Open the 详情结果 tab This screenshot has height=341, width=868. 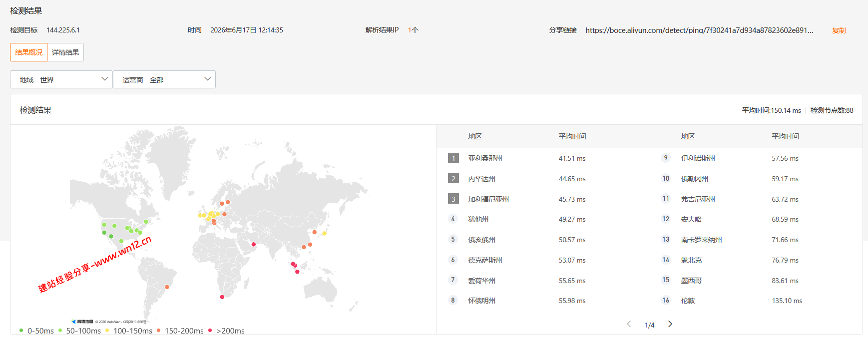click(x=65, y=52)
